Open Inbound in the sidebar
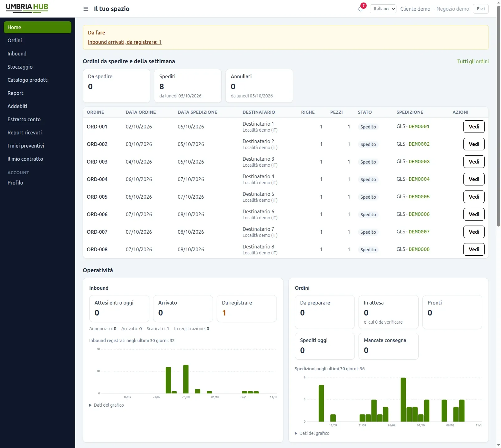The image size is (501, 448). coord(38,54)
